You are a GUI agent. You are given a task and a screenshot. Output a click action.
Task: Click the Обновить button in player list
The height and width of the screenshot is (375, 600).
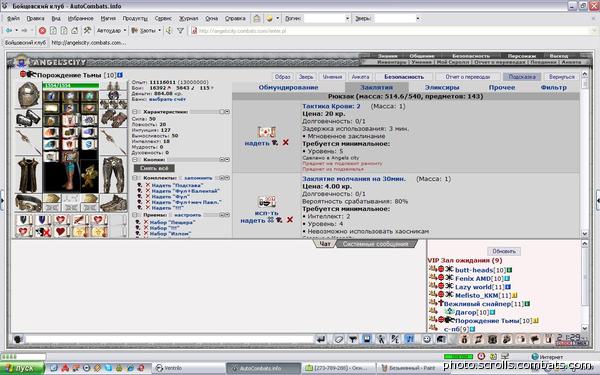(504, 251)
